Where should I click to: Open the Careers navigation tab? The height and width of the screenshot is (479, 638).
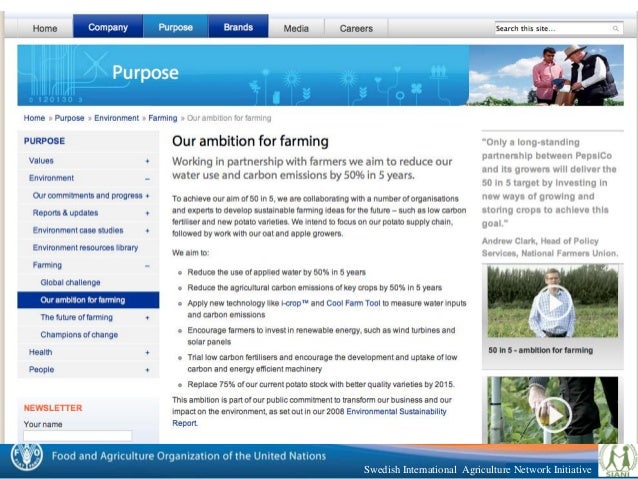pos(356,28)
